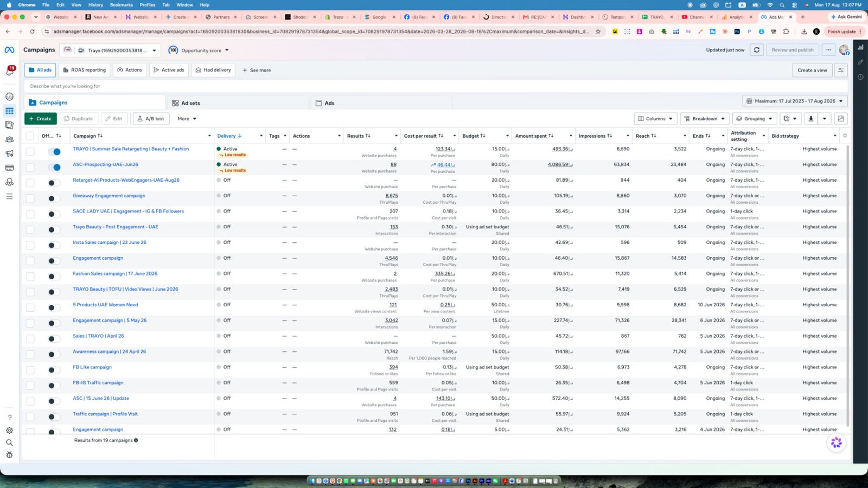868x488 pixels.
Task: Open the charts panel icon beside export
Action: 841,119
